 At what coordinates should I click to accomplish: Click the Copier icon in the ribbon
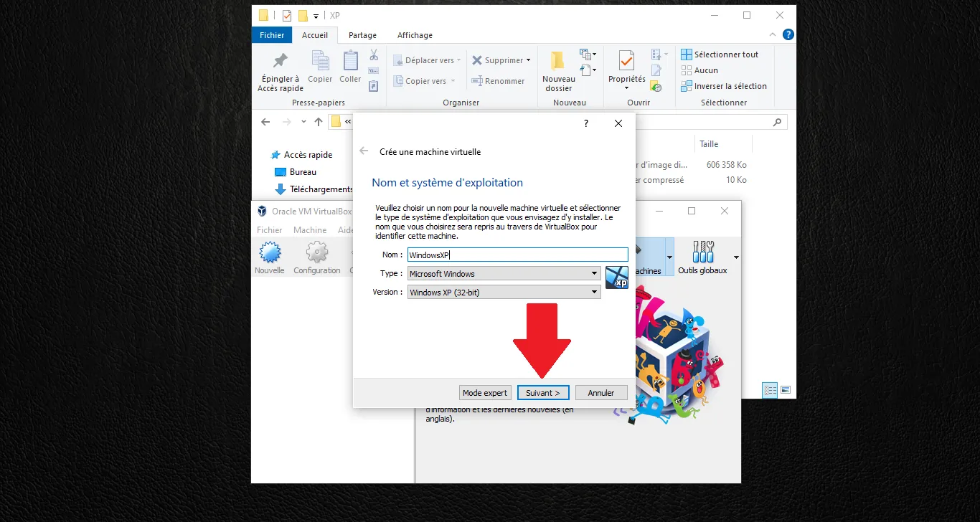(x=320, y=68)
